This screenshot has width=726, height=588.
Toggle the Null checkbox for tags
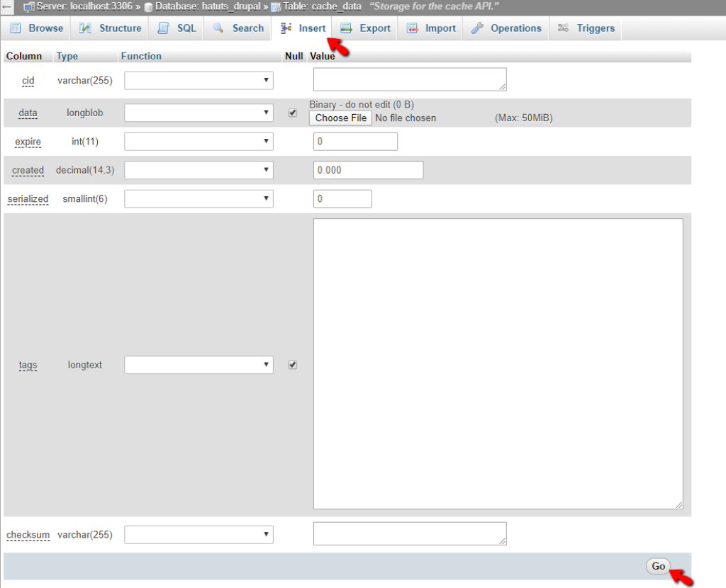tap(293, 365)
